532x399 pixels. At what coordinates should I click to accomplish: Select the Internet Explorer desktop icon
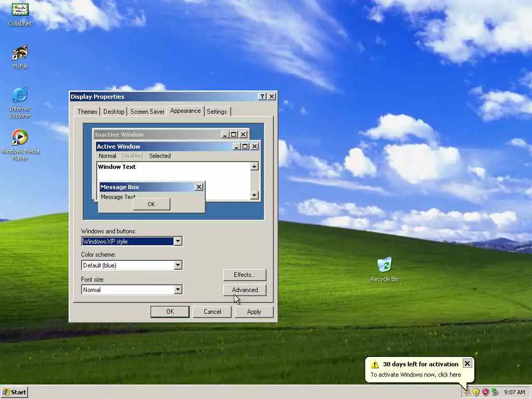pyautogui.click(x=20, y=103)
